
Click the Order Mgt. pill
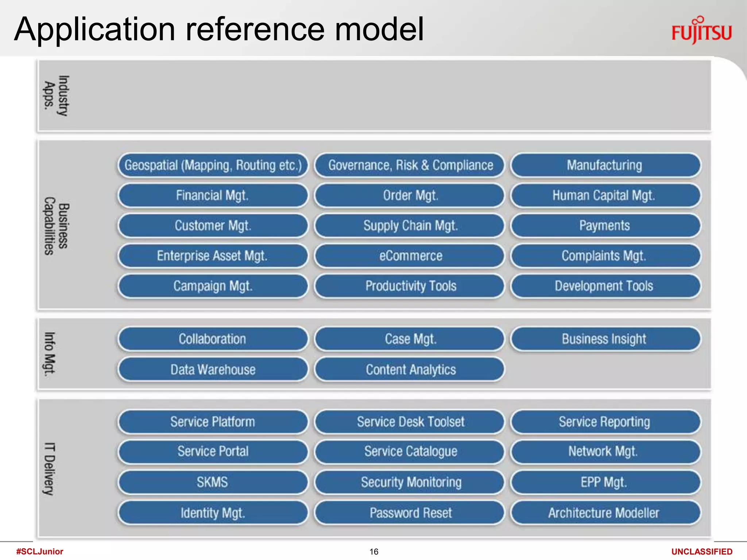[410, 195]
